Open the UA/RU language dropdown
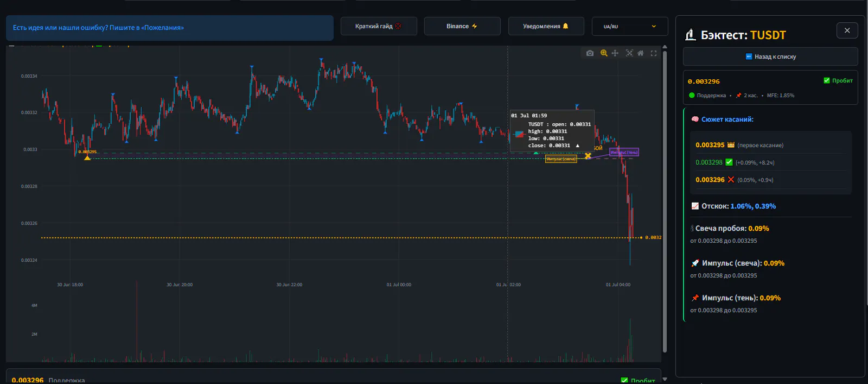The width and height of the screenshot is (868, 384). 630,26
